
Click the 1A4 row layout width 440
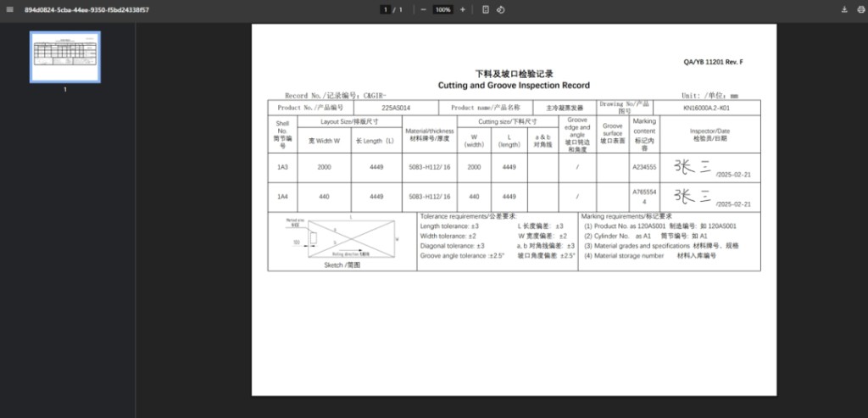[324, 197]
